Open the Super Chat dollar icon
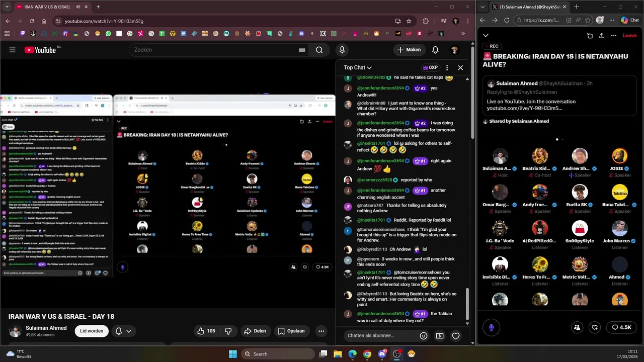 (x=440, y=335)
